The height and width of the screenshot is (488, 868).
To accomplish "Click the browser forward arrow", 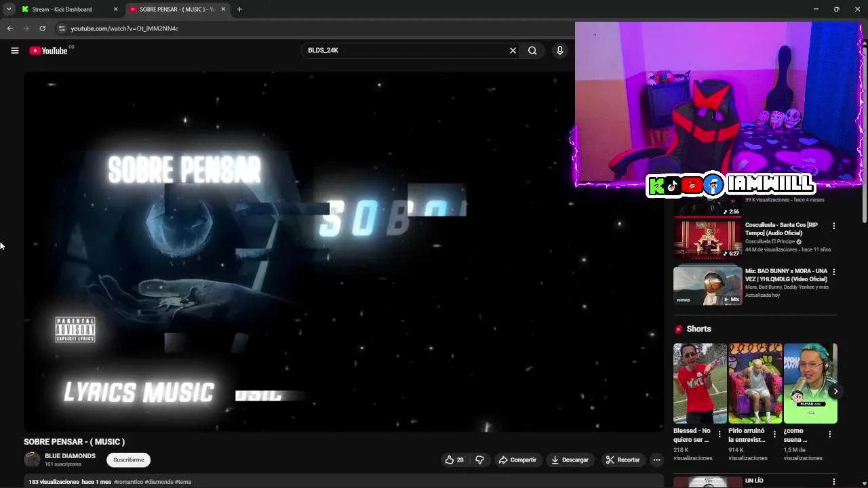I will click(x=26, y=28).
